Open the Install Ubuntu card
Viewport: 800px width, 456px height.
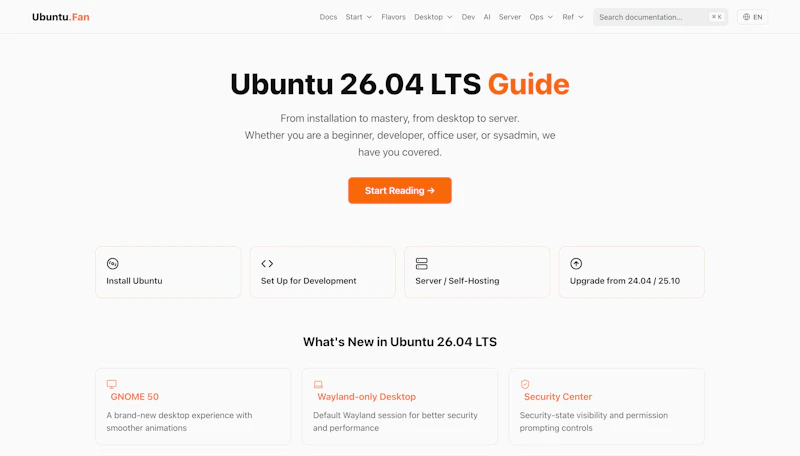click(x=168, y=272)
